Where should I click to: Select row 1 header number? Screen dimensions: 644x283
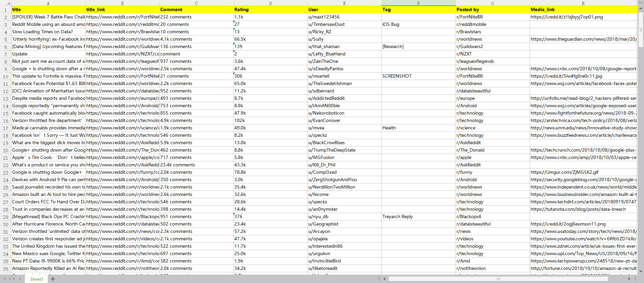pos(5,10)
